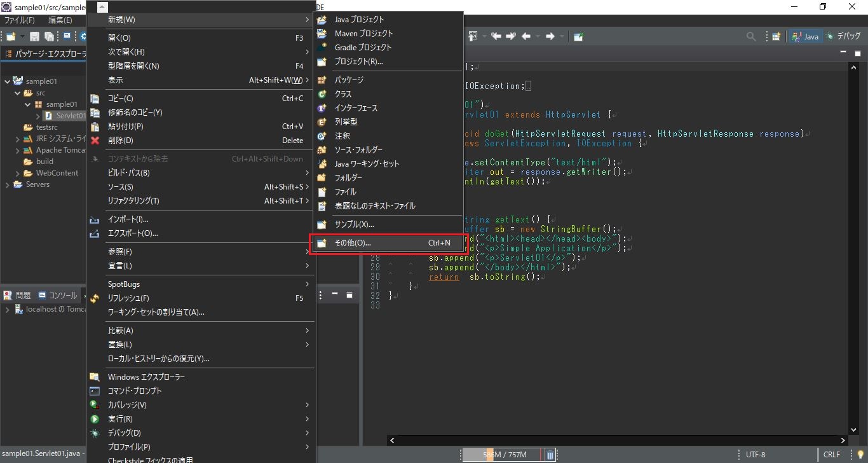Click コピー(C) in context menu
The width and height of the screenshot is (868, 463).
(x=201, y=99)
